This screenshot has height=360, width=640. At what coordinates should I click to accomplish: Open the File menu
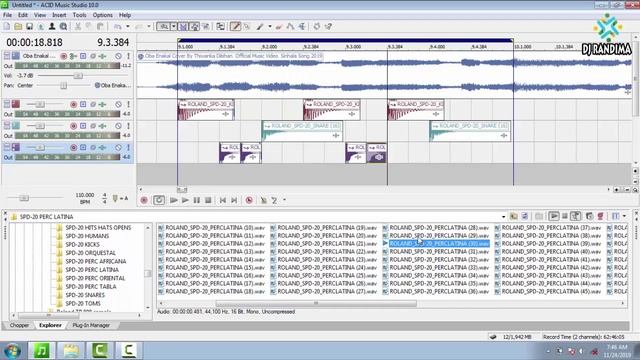coord(7,15)
